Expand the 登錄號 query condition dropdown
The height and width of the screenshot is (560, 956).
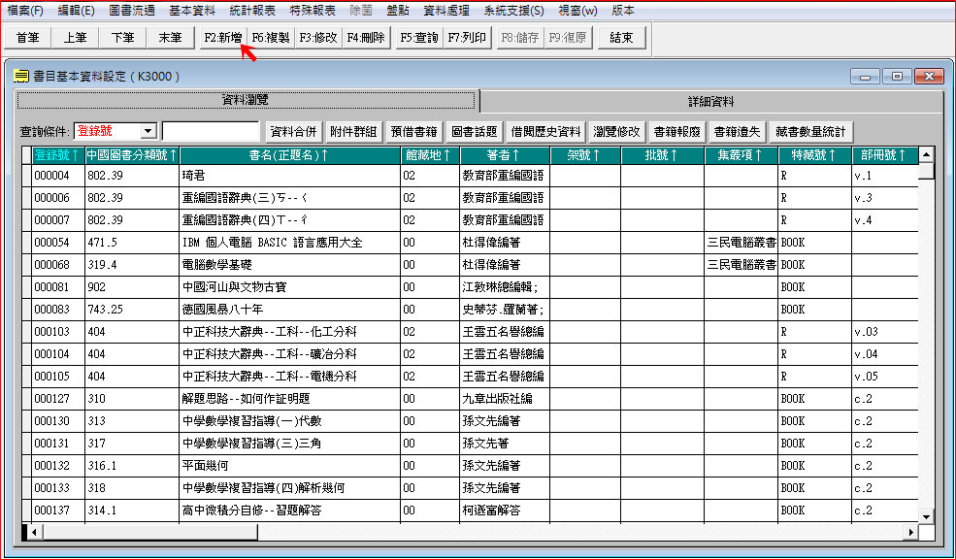click(x=148, y=131)
